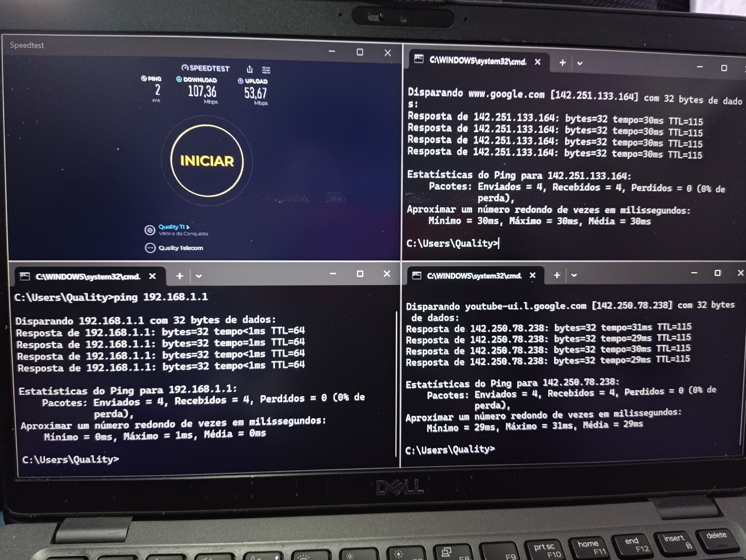
Task: Open the Speedtest settings sliders icon
Action: (x=266, y=70)
